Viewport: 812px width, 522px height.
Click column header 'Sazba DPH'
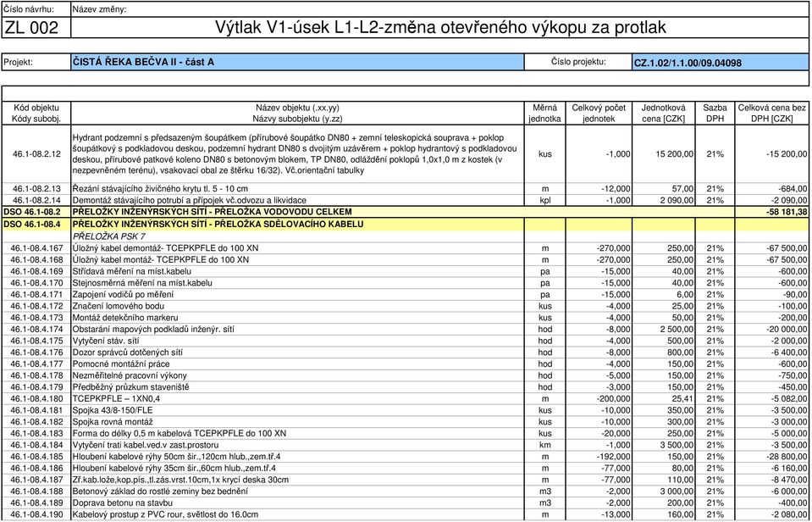point(715,113)
